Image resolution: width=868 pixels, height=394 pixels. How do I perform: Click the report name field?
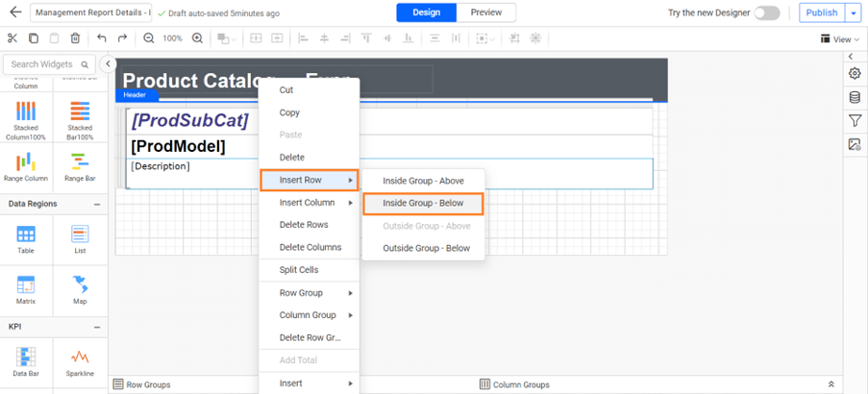(90, 12)
